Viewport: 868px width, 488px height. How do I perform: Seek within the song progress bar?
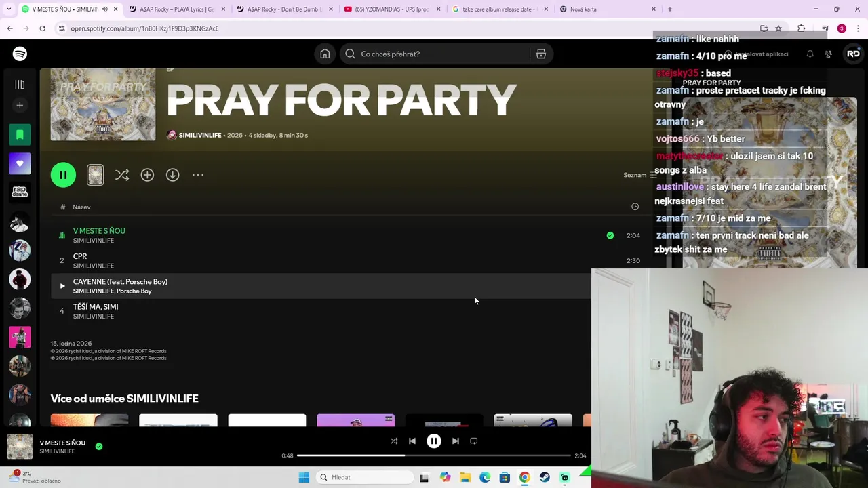[x=434, y=455]
